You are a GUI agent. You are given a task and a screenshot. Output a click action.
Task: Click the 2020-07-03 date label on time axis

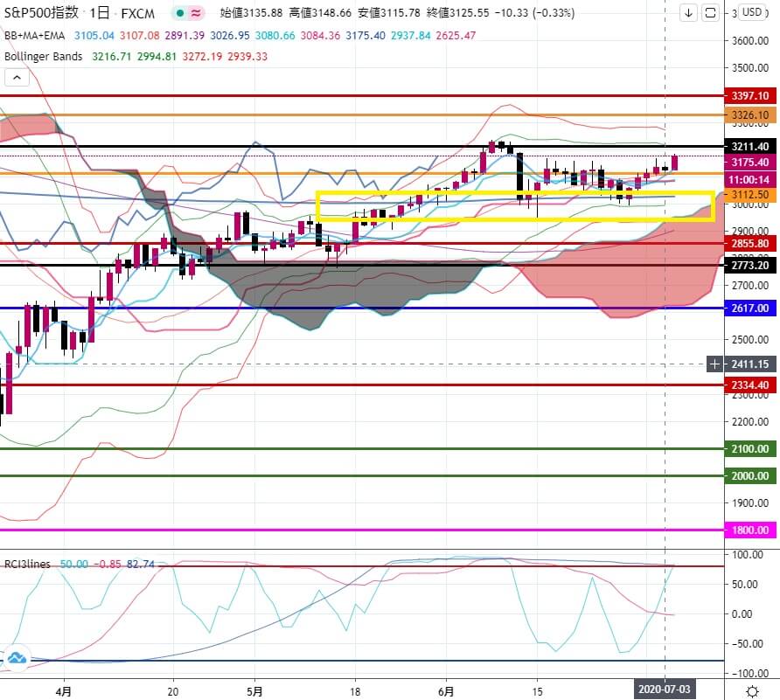[664, 690]
